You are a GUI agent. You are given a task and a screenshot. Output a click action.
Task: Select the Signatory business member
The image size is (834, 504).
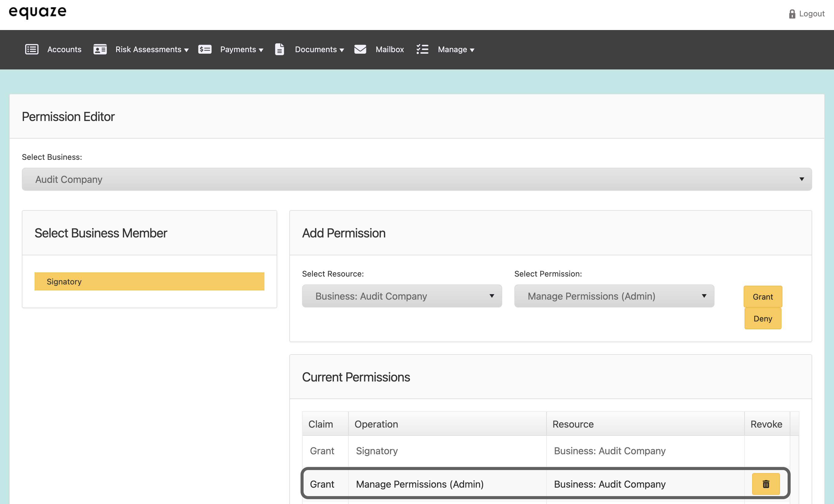tap(149, 282)
